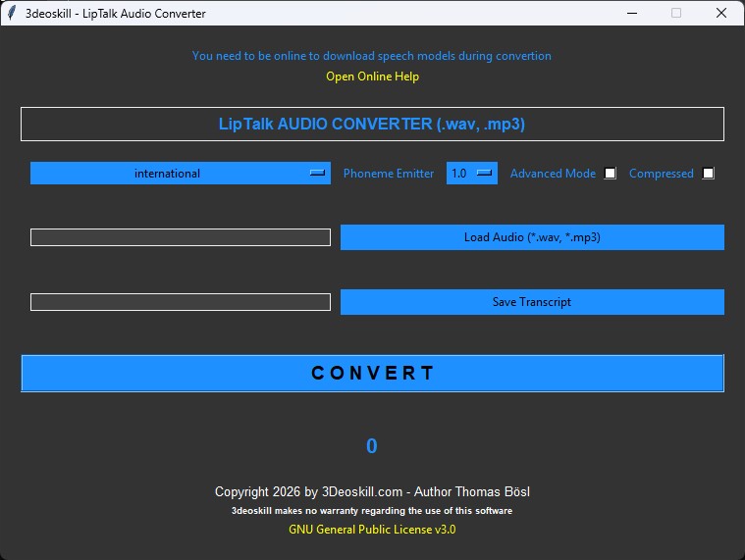
Task: Close the LipTalk Audio Converter window
Action: point(721,14)
